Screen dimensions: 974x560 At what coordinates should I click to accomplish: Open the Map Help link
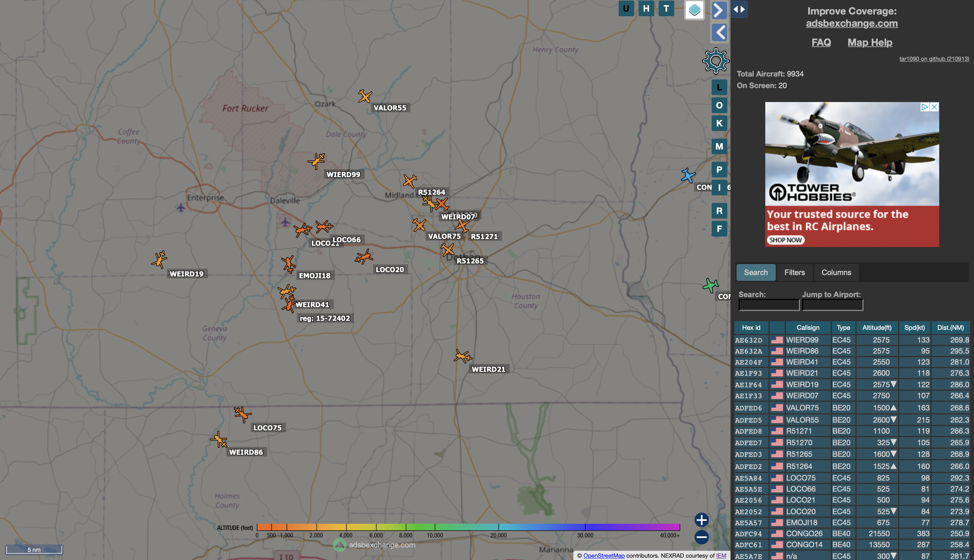tap(870, 42)
